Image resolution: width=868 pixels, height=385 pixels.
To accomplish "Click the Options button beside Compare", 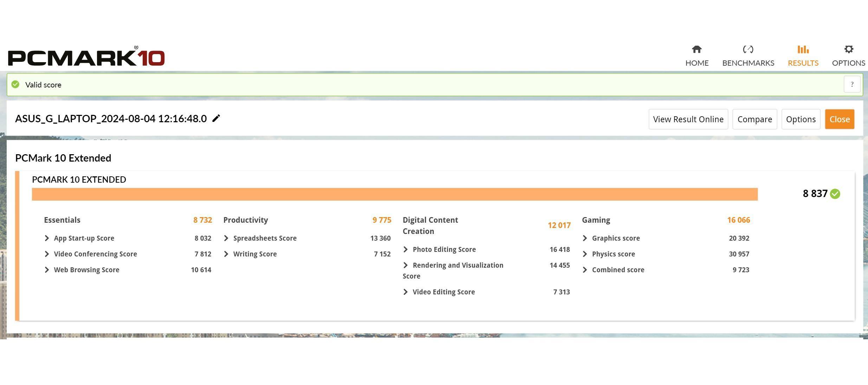I will [801, 119].
